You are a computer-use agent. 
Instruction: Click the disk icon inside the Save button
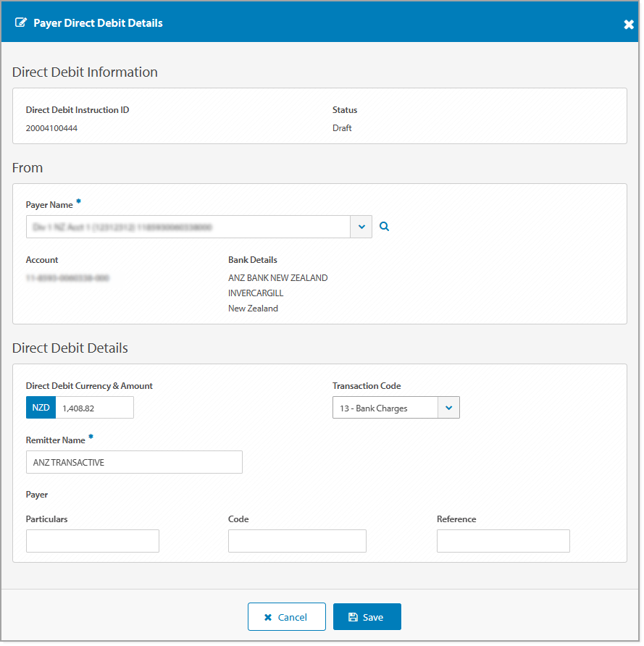click(x=353, y=616)
